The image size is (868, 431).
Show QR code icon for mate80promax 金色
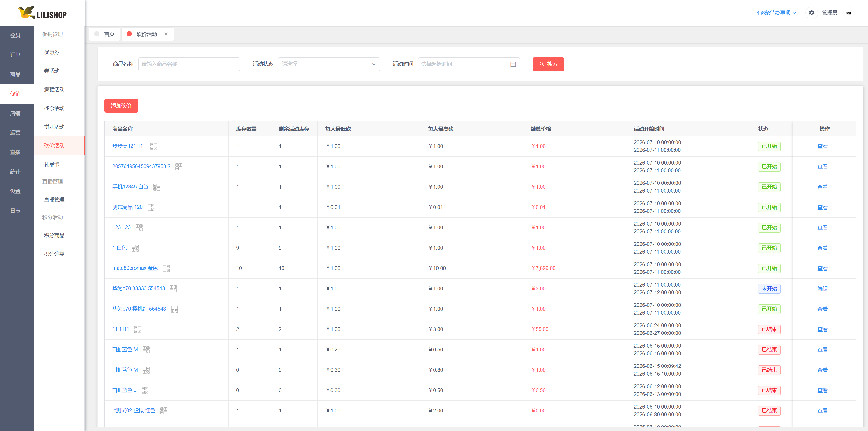pyautogui.click(x=166, y=268)
